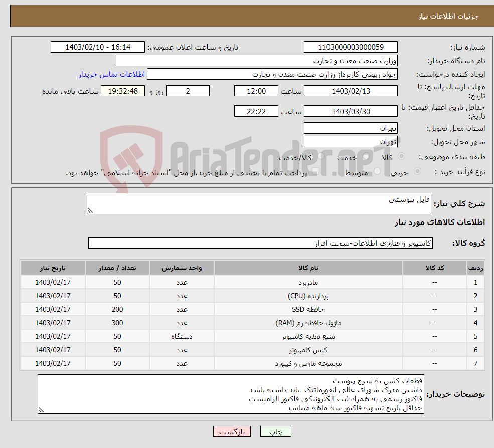Click the row number 7 cell
Viewport: 494px width, 448px height.
point(476,363)
